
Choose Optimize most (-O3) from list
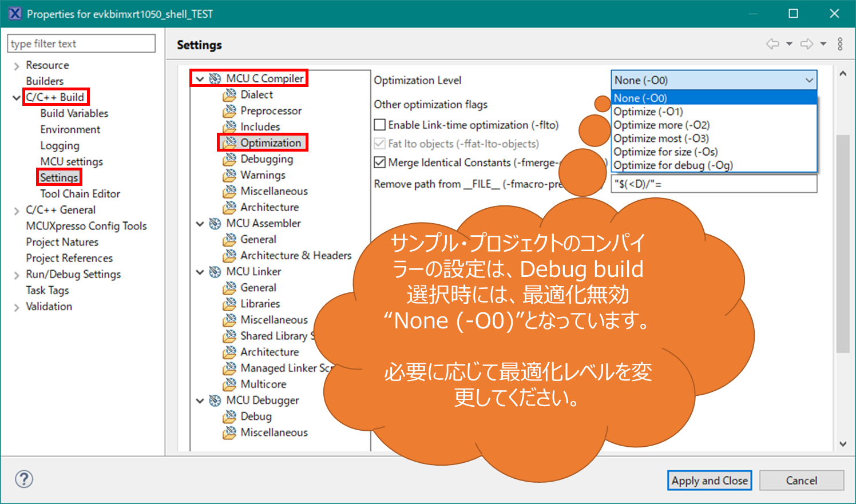[661, 138]
